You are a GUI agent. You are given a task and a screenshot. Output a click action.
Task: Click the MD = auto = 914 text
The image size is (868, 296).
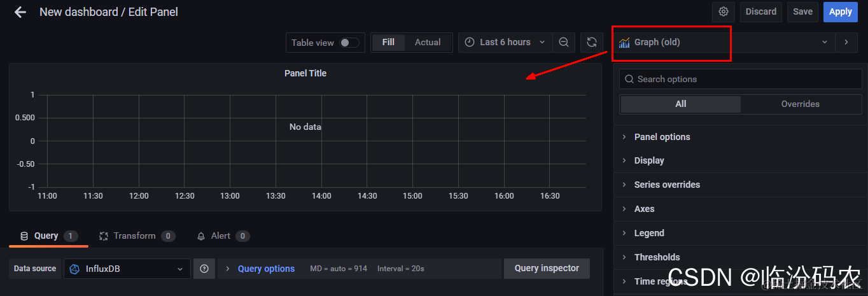[339, 269]
